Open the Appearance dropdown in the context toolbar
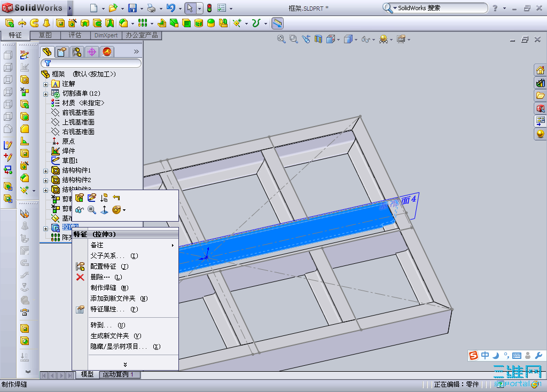The image size is (547, 392). [124, 210]
